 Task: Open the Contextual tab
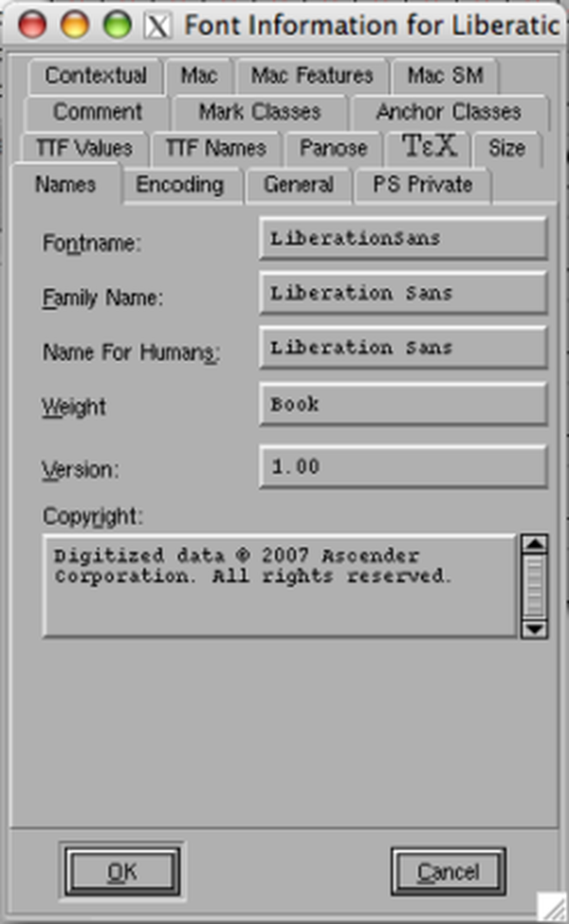click(96, 76)
